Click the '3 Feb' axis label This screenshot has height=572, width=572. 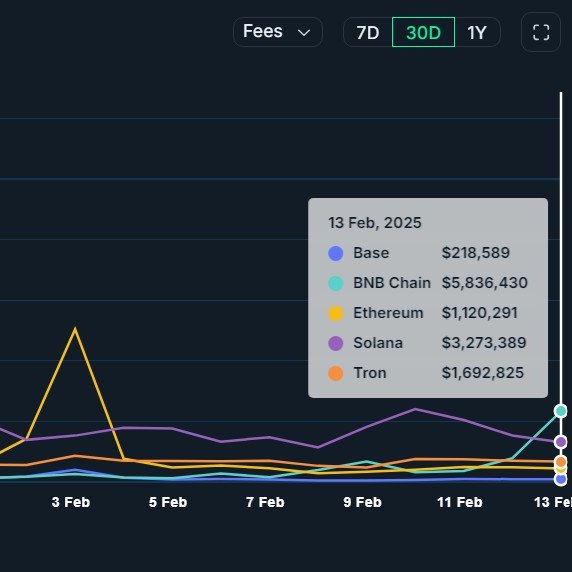point(71,502)
